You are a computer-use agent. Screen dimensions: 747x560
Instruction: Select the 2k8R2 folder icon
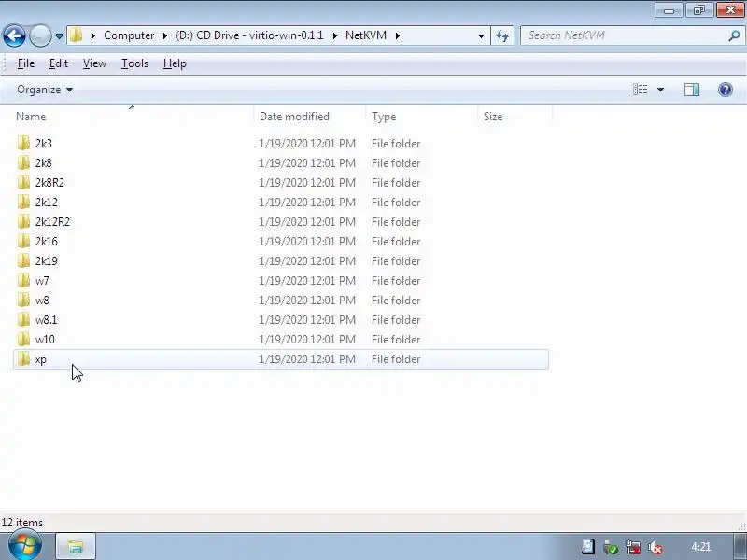[x=23, y=182]
